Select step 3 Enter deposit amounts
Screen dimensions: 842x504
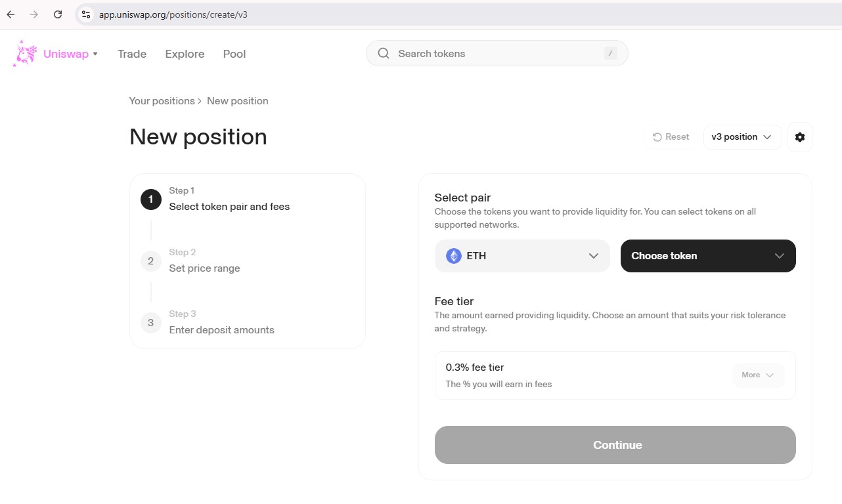(221, 329)
